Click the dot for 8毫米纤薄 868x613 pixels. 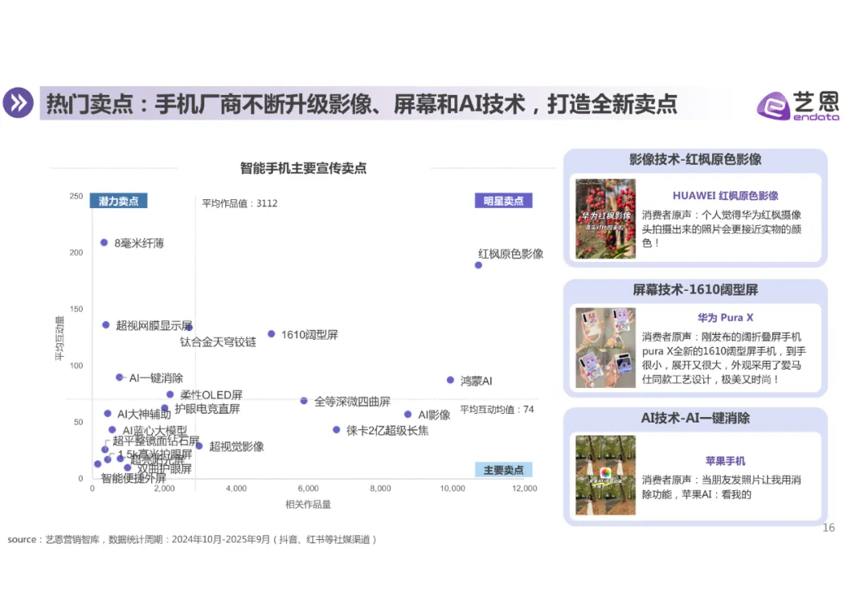[104, 243]
